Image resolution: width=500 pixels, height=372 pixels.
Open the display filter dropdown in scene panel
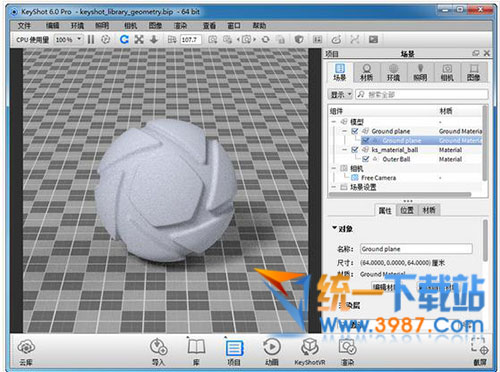click(340, 95)
